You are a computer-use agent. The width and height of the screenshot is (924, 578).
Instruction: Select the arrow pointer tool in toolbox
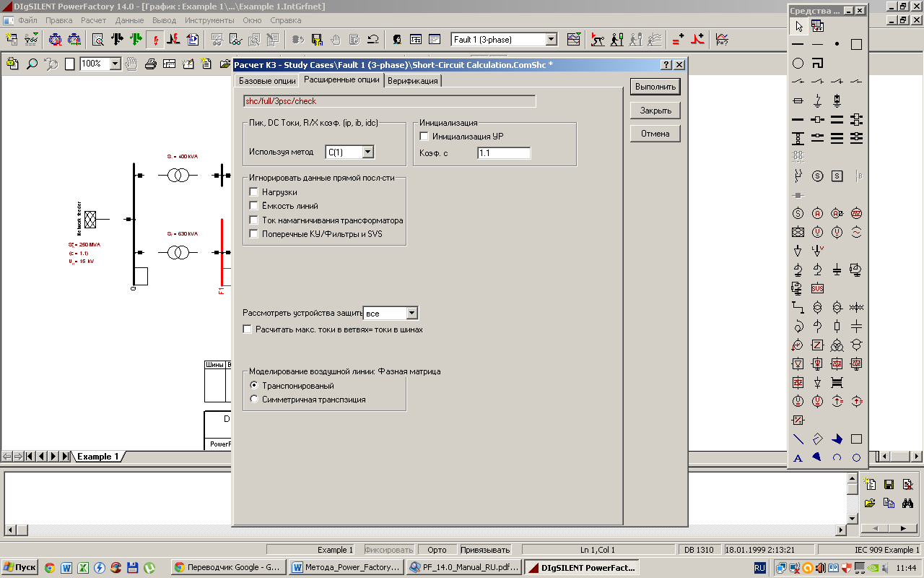[798, 26]
